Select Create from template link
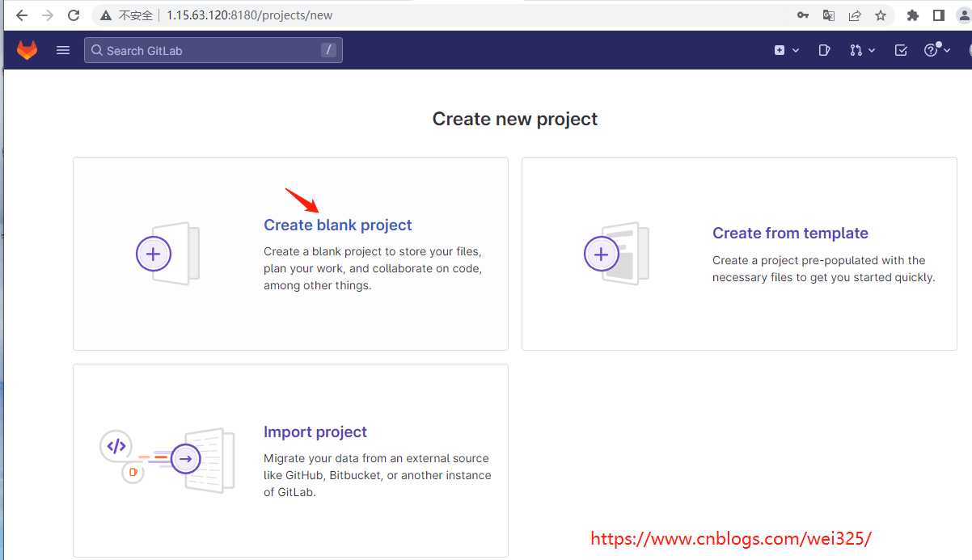 (790, 233)
